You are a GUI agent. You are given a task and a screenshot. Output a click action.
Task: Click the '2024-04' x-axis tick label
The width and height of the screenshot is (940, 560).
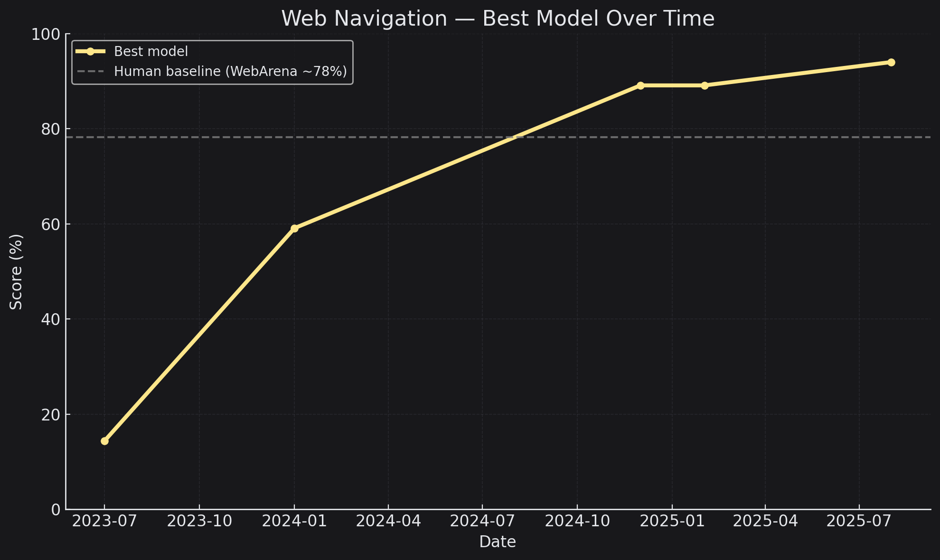point(388,521)
